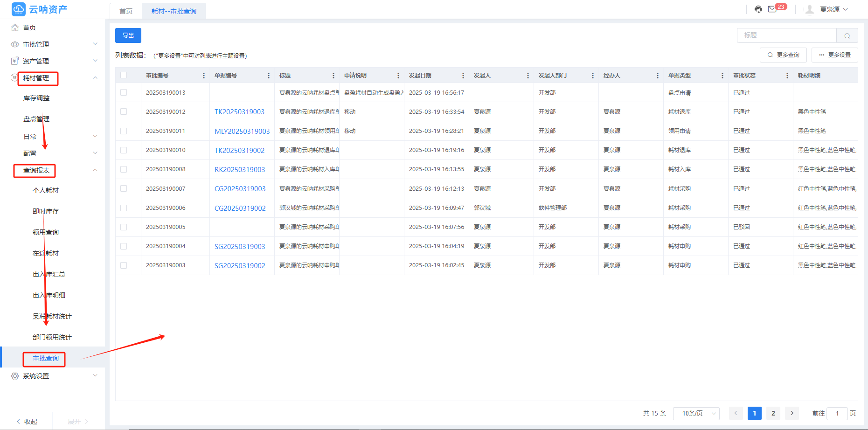The width and height of the screenshot is (868, 430).
Task: Open the 10条/页 page size dropdown
Action: (x=697, y=413)
